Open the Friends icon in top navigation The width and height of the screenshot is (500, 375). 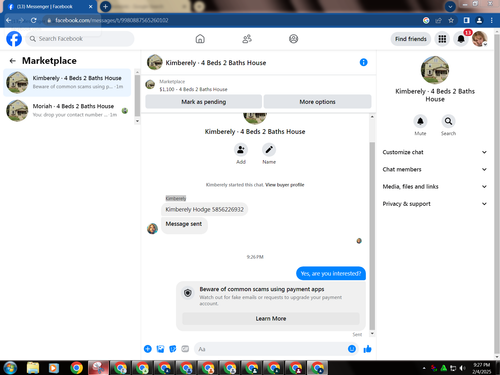click(x=247, y=39)
